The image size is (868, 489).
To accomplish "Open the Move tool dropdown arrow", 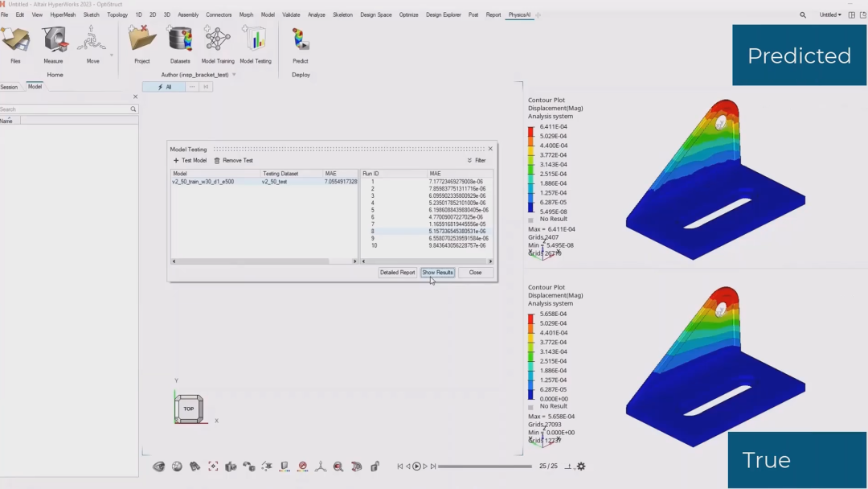I will [x=111, y=55].
